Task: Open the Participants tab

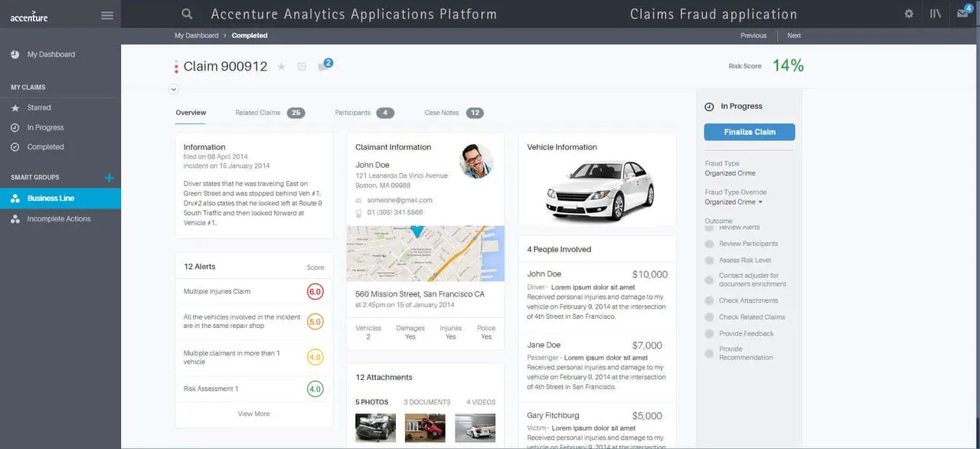Action: (x=364, y=113)
